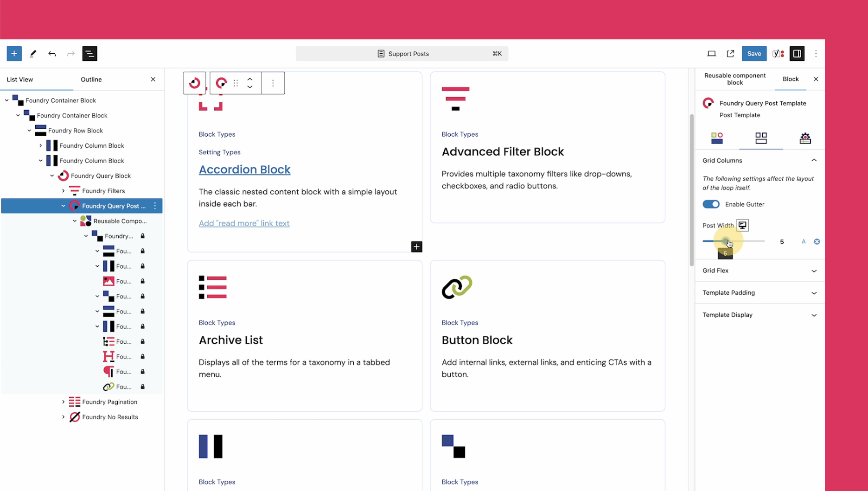Click the black add block button
This screenshot has height=491, width=868.
(416, 247)
